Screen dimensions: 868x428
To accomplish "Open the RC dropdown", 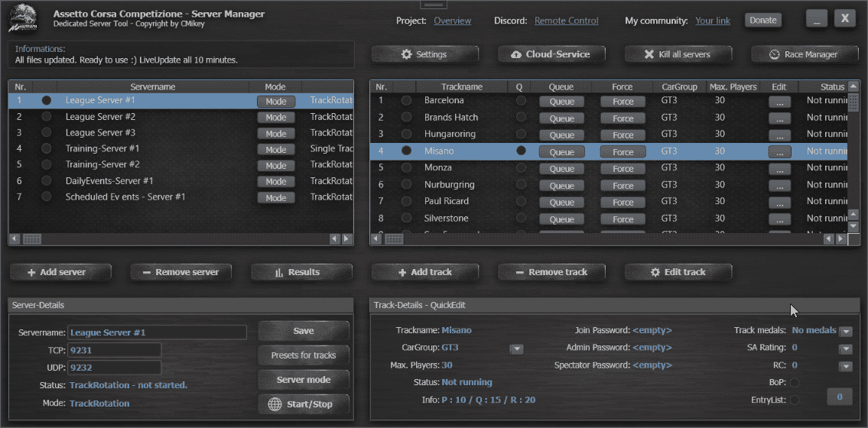I will pos(845,366).
